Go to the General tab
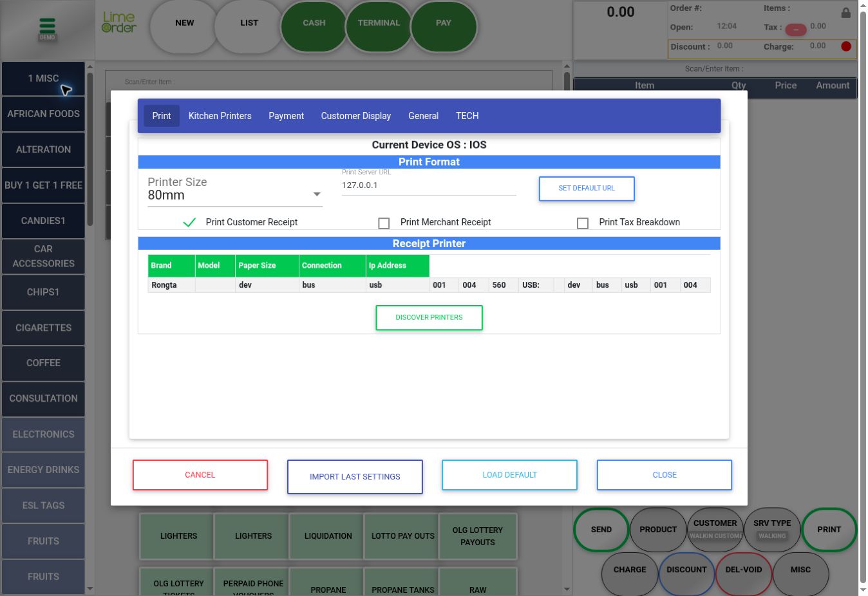Image resolution: width=868 pixels, height=596 pixels. coord(423,116)
